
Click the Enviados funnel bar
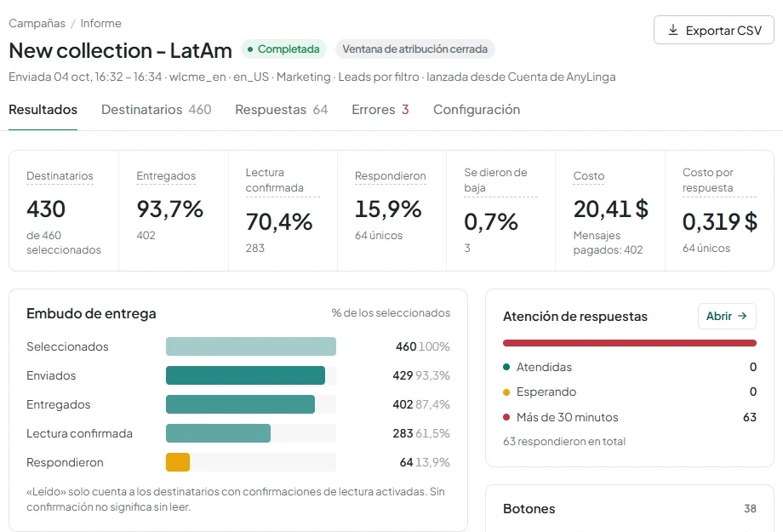(x=245, y=375)
